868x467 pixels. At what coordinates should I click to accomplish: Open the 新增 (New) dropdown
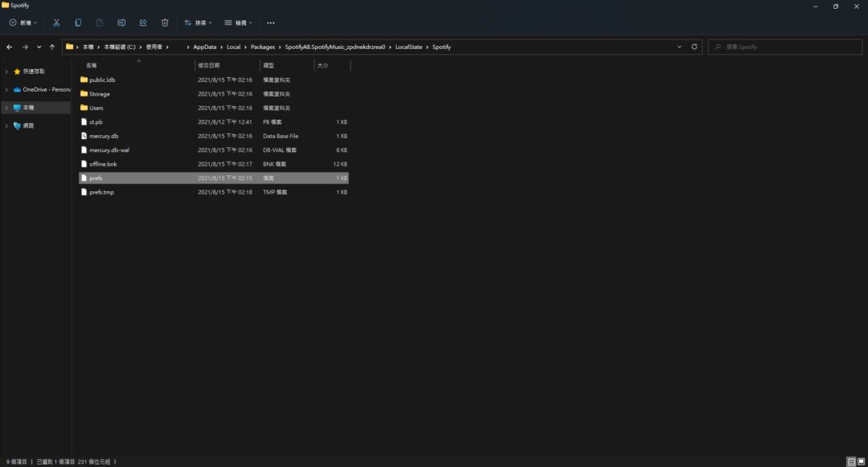(23, 23)
